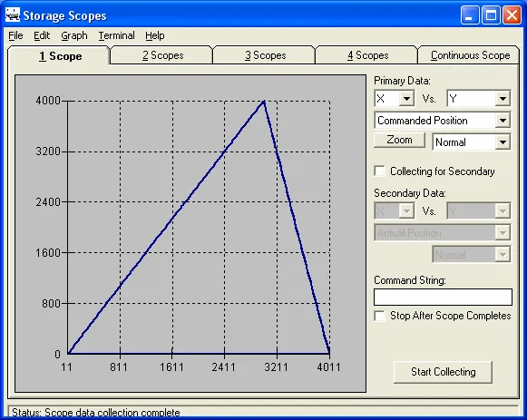Close the Storage Scopes window
Image resolution: width=527 pixels, height=420 pixels.
click(x=512, y=15)
